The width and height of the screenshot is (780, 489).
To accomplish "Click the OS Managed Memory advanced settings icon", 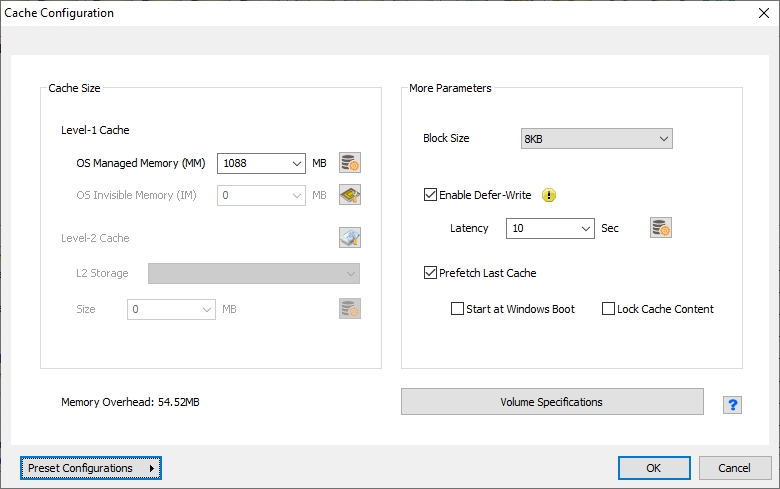I will 350,163.
